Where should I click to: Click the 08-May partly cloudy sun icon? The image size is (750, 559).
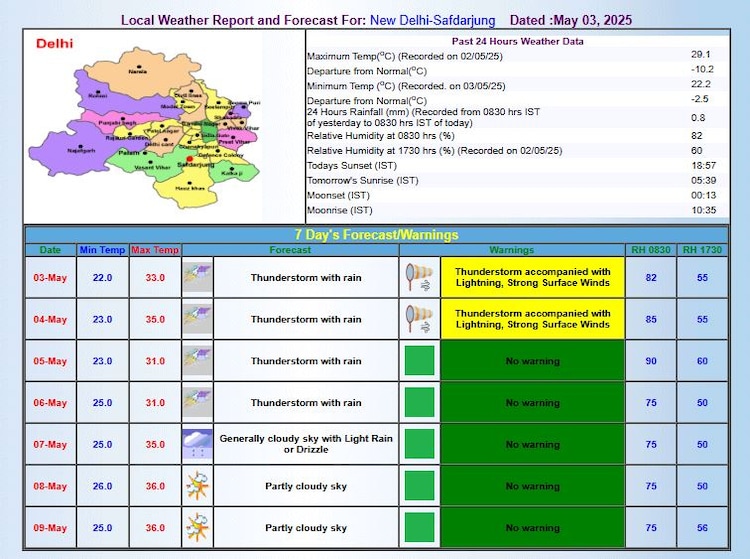coord(197,486)
